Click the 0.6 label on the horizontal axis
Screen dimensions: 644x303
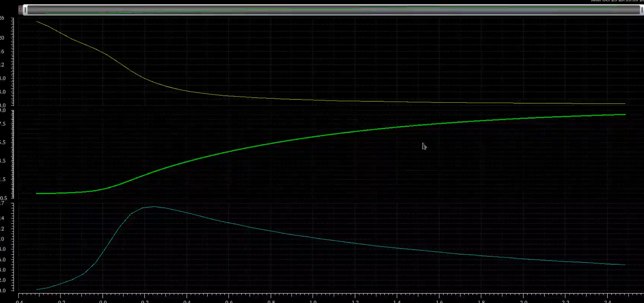coord(229,302)
